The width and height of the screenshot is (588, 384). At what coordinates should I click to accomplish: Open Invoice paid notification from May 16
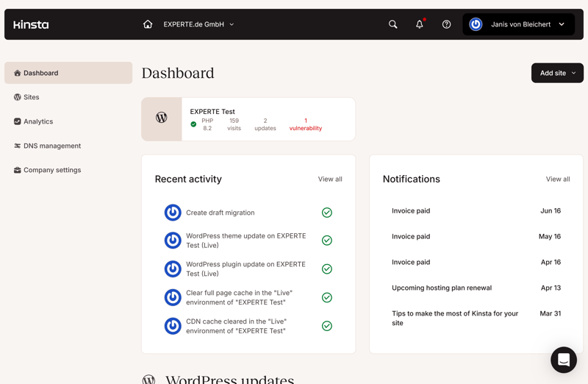click(476, 236)
